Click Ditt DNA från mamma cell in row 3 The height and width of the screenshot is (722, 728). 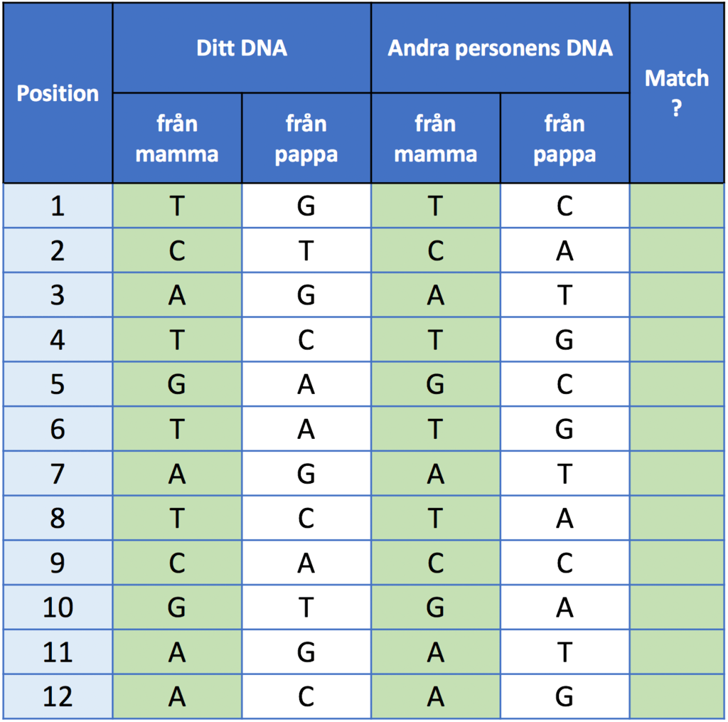click(x=177, y=295)
